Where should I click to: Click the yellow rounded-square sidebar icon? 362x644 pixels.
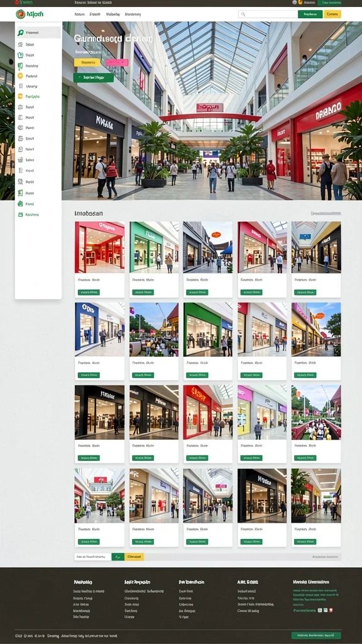point(20,96)
